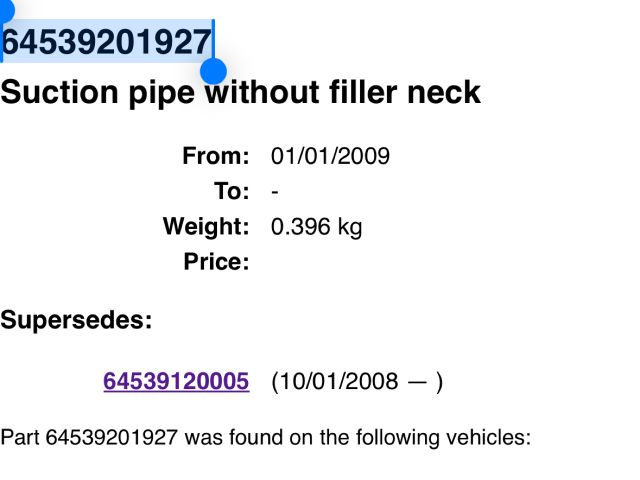Tap the selection end handle below the part number

tap(214, 71)
